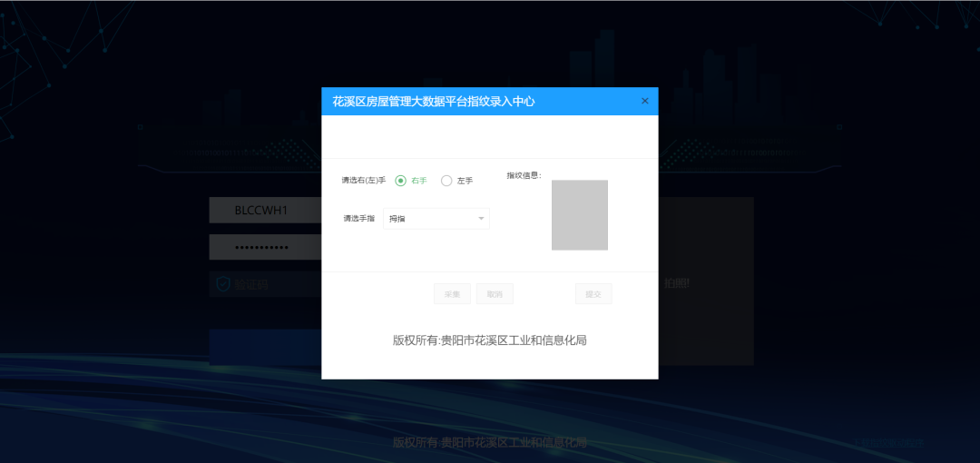Click the 拍照! text behind the dialog
Screen dimensions: 980x463
tap(677, 283)
